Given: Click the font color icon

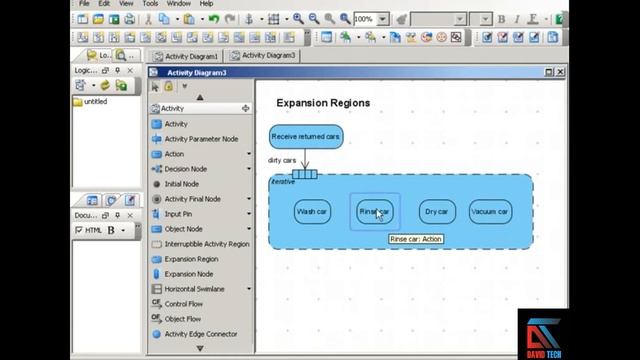Looking at the screenshot, I should coord(533,19).
